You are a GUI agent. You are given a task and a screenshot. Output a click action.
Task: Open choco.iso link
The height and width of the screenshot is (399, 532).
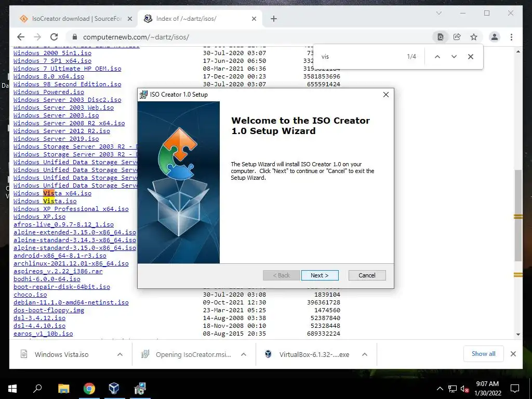click(x=30, y=295)
